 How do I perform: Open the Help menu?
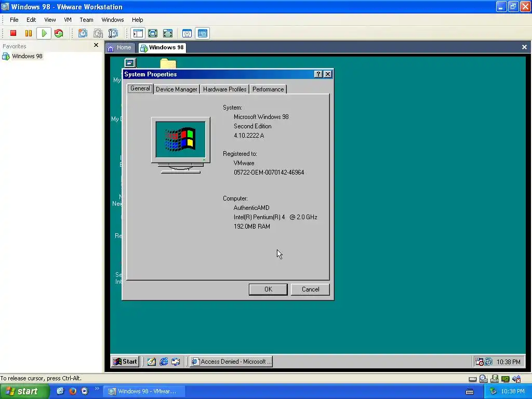[x=137, y=20]
